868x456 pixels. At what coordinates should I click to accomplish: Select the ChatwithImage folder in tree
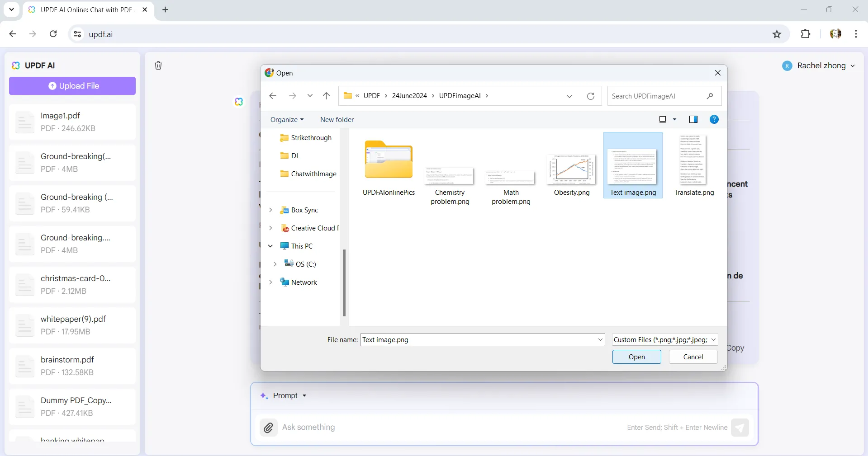click(308, 174)
